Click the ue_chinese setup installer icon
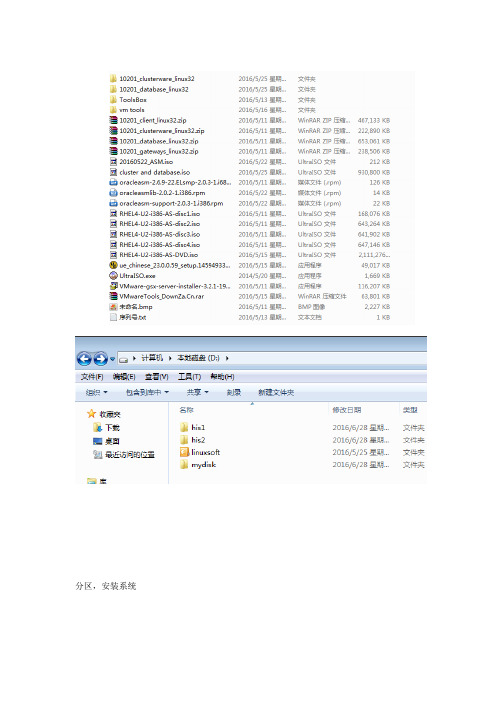The image size is (496, 702). point(113,265)
